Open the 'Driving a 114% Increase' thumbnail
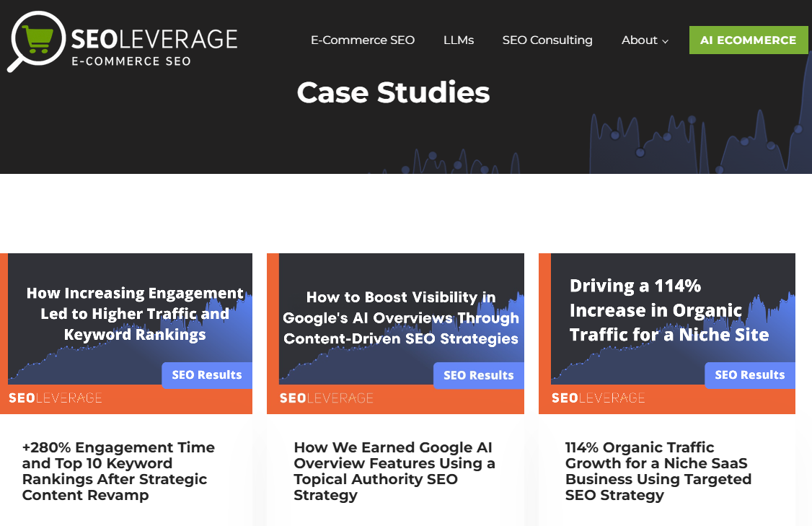 (667, 317)
